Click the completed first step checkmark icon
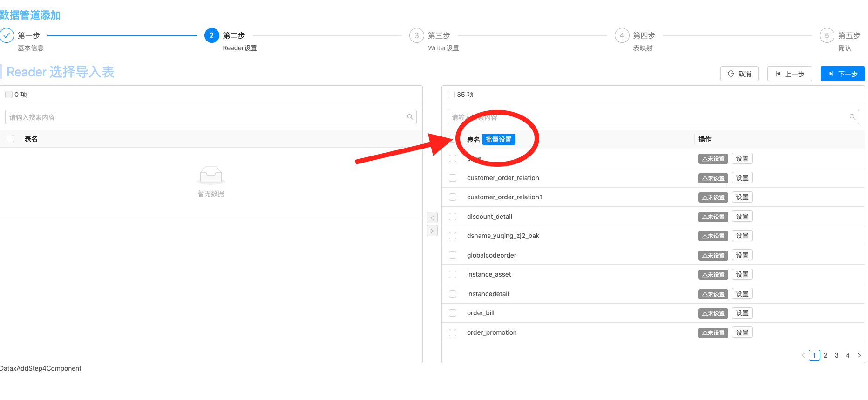Screen dimensions: 868x400 point(7,35)
